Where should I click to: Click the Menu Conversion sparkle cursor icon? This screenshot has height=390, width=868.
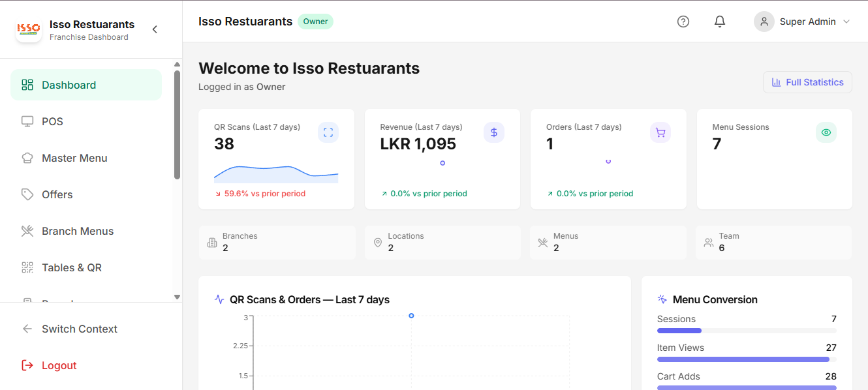(662, 299)
